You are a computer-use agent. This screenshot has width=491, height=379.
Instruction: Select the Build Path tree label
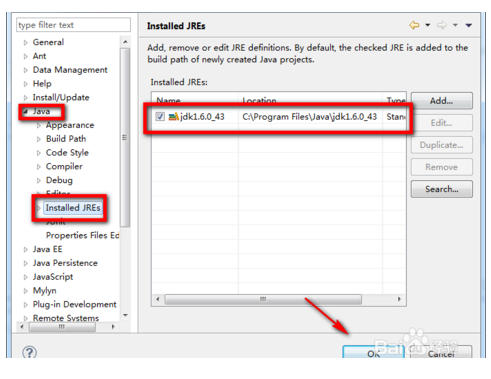pos(66,139)
